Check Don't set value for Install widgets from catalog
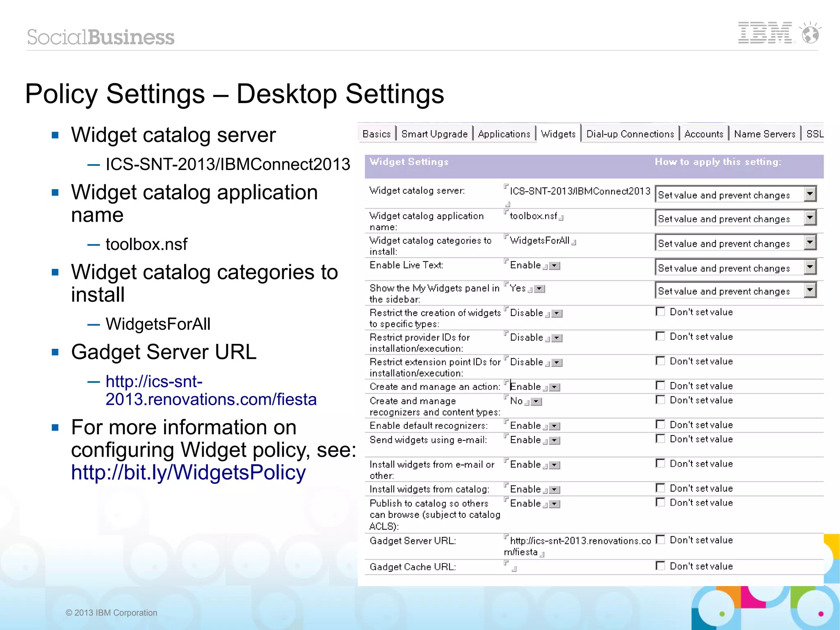 click(x=660, y=488)
